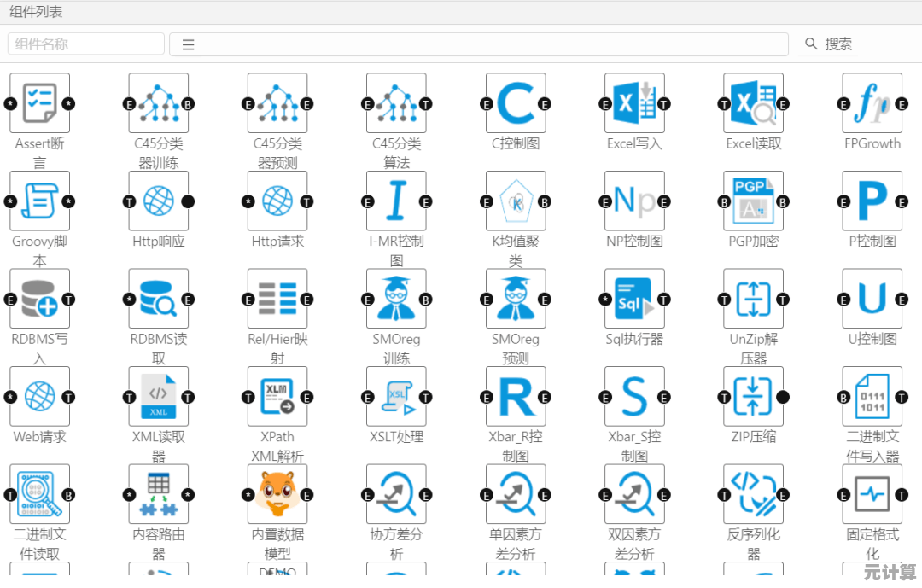922x588 pixels.
Task: Click the 搜索 search button
Action: click(x=828, y=44)
